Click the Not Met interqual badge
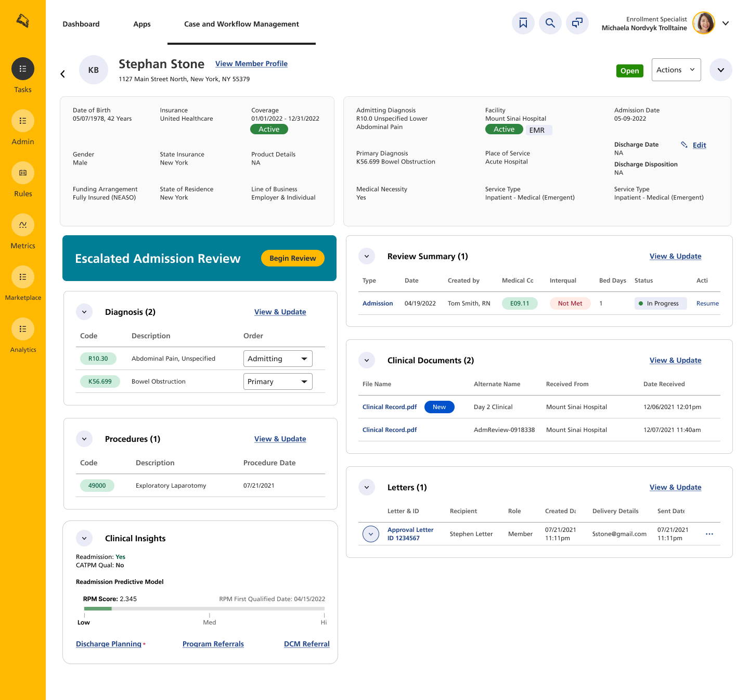This screenshot has width=749, height=700. pyautogui.click(x=570, y=303)
